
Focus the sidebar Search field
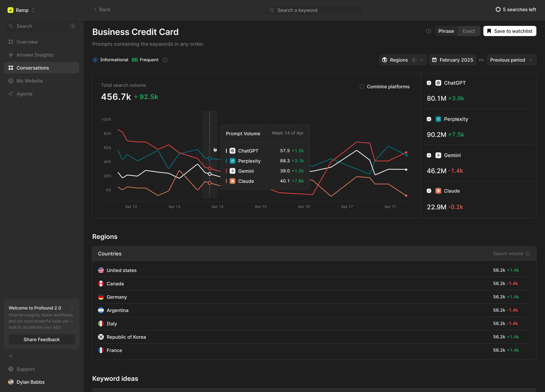point(42,26)
